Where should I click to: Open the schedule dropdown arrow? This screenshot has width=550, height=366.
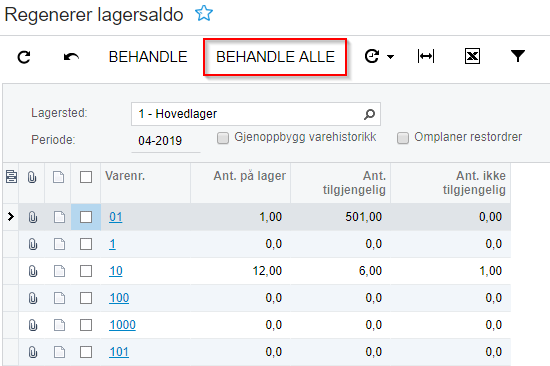coord(390,56)
